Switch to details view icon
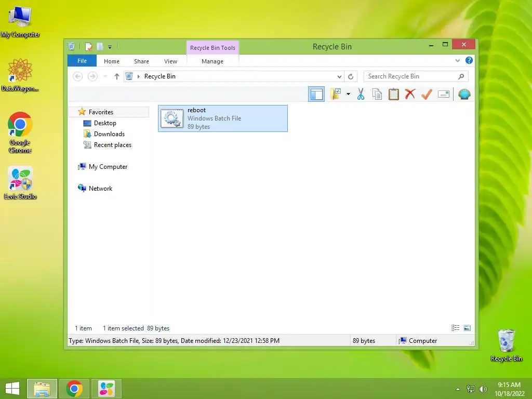The width and height of the screenshot is (532, 399). (455, 328)
